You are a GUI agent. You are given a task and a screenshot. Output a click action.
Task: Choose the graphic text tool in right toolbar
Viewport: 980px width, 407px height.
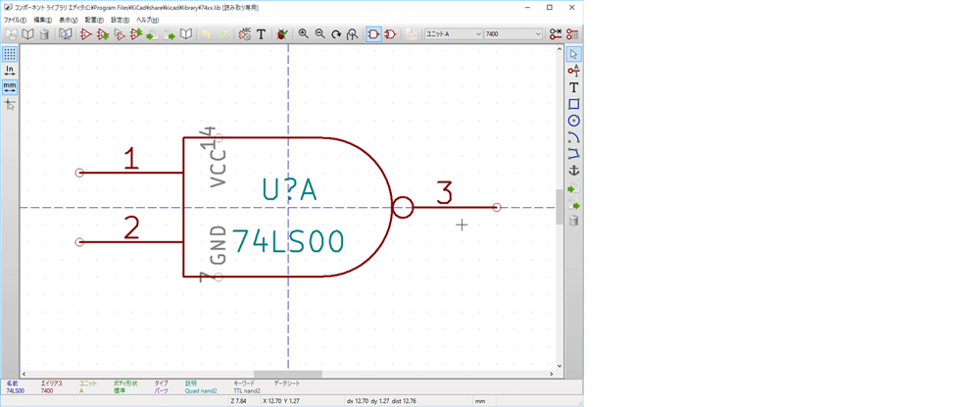pyautogui.click(x=573, y=87)
